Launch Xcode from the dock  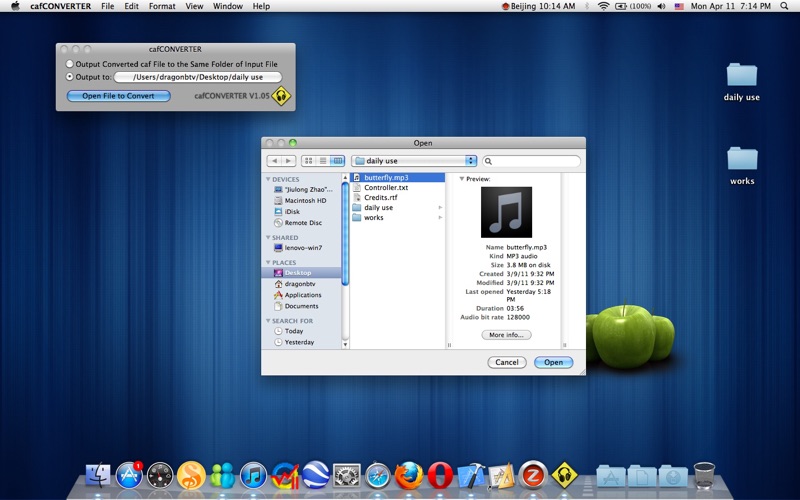tap(471, 476)
